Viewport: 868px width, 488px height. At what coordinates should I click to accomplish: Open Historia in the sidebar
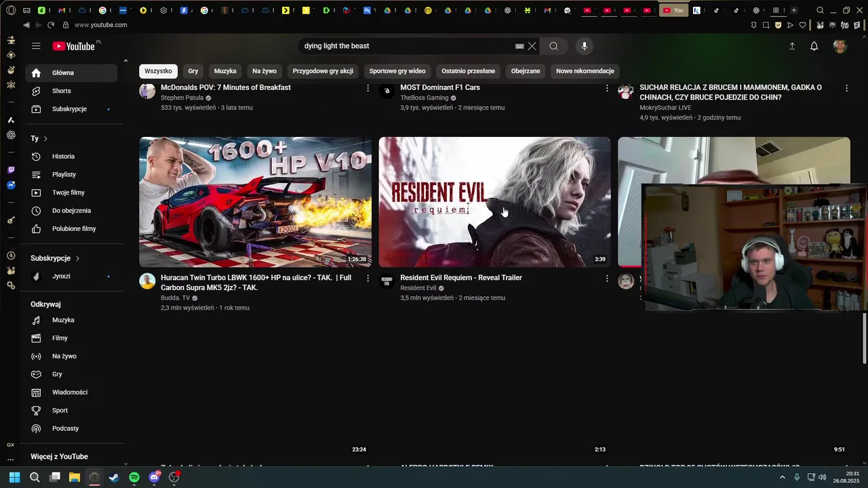(x=71, y=157)
